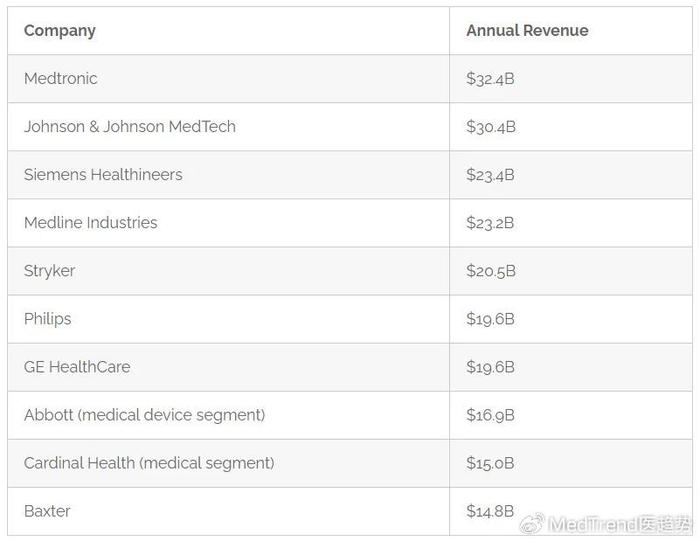
Task: Click the Philips company name
Action: coord(48,318)
